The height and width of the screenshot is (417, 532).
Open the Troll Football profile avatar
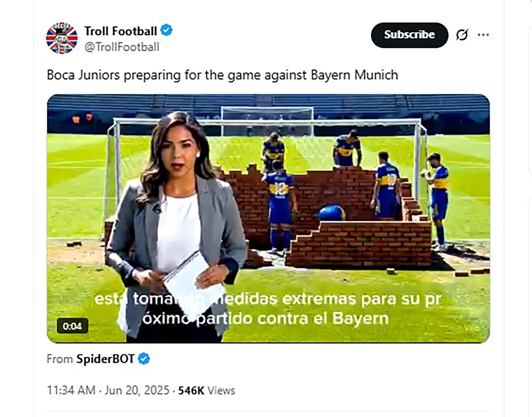tap(62, 38)
